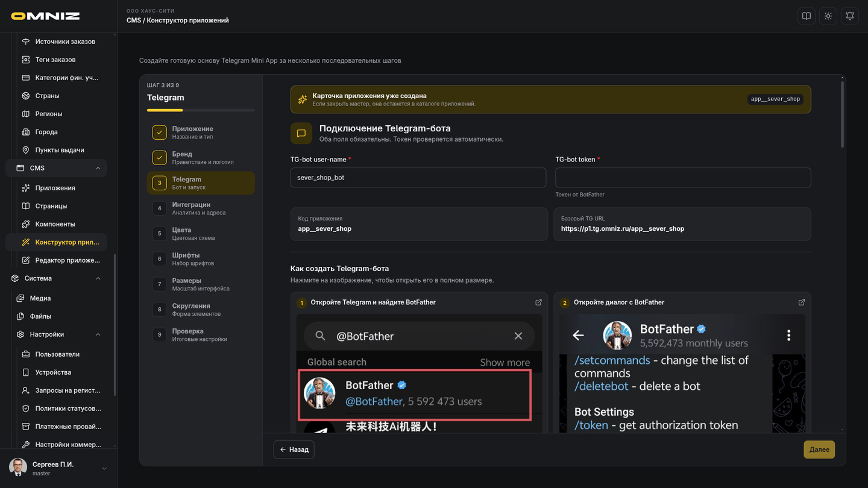Click the OMNIZ logo
The width and height of the screenshot is (868, 488).
(45, 16)
